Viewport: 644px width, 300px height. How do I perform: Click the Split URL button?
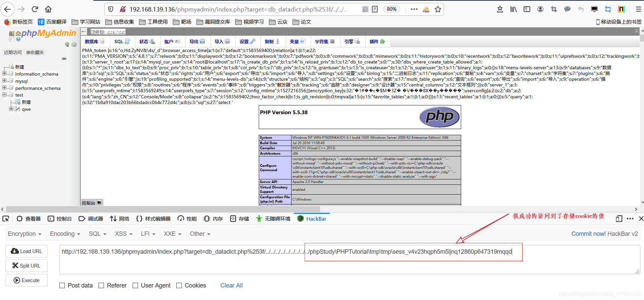[x=26, y=266]
